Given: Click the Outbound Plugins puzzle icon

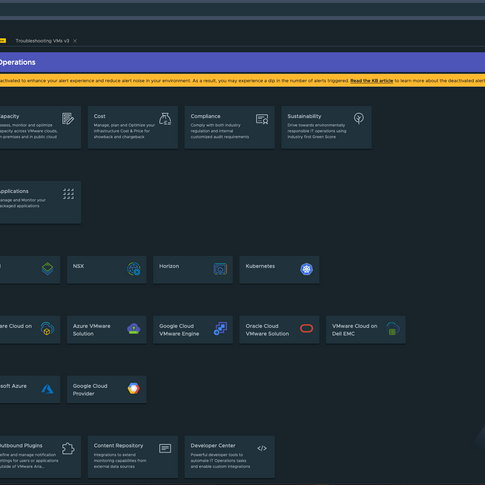Looking at the screenshot, I should coord(68,449).
